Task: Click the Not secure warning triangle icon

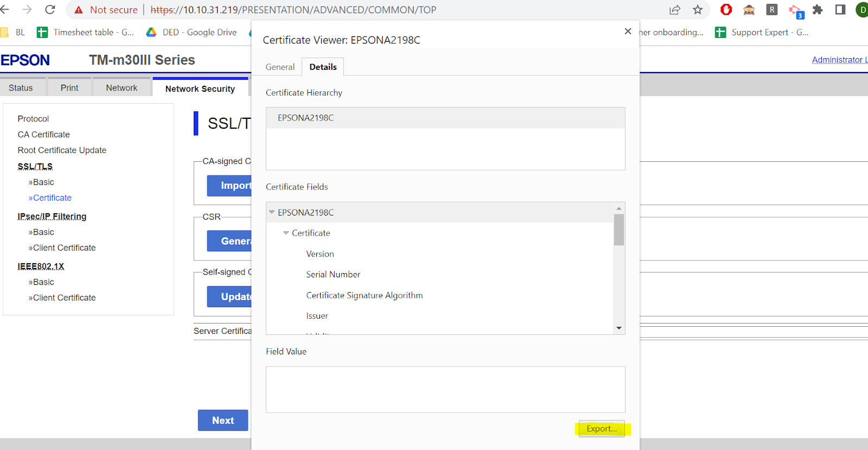Action: [x=79, y=10]
